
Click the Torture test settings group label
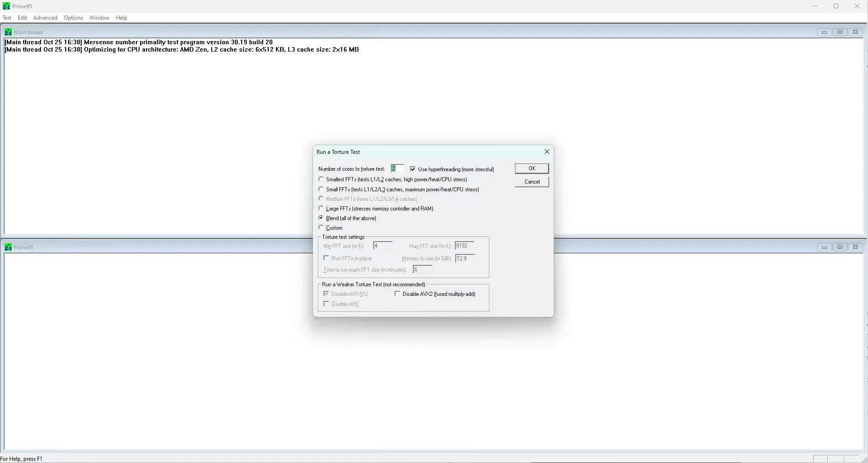tap(343, 237)
